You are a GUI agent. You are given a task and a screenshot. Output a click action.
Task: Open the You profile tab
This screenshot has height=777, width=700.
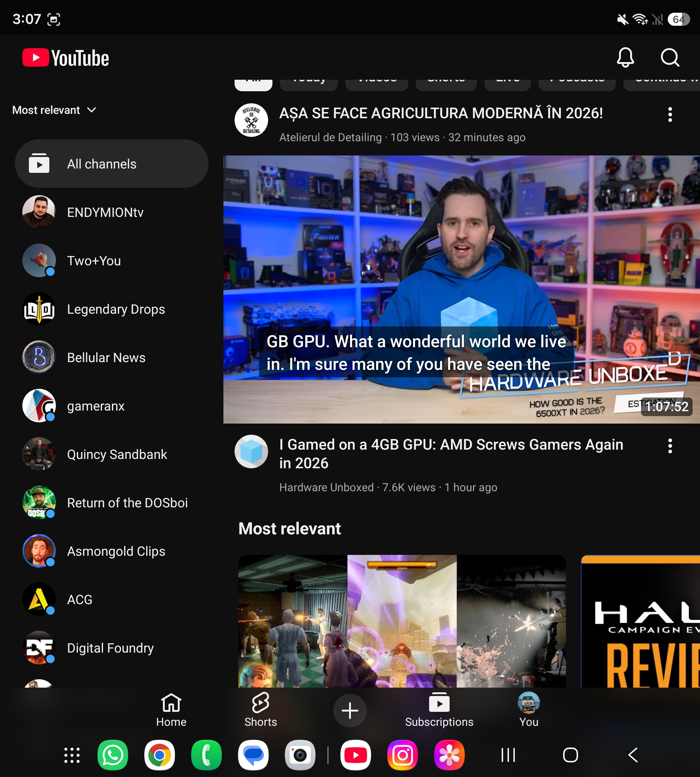pyautogui.click(x=529, y=710)
